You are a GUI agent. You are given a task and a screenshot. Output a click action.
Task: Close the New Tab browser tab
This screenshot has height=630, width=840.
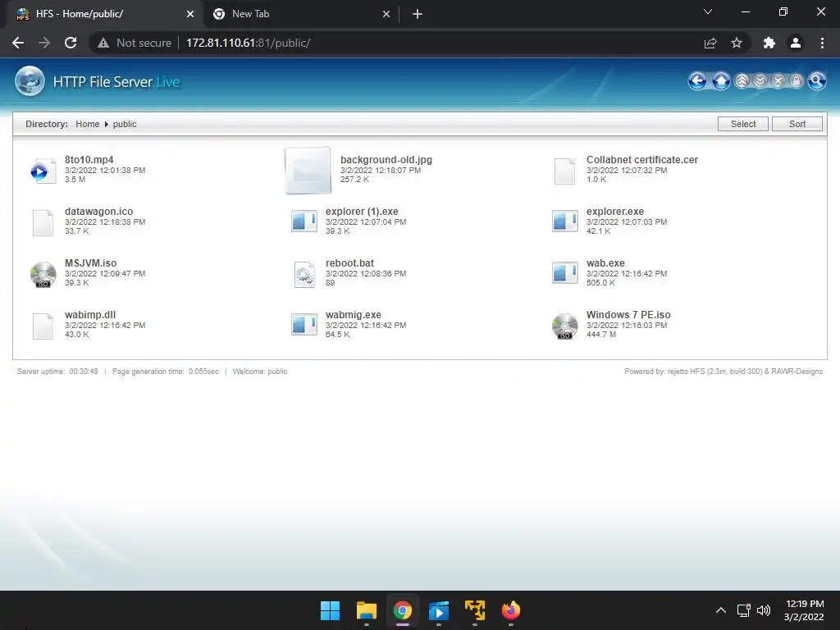point(386,15)
